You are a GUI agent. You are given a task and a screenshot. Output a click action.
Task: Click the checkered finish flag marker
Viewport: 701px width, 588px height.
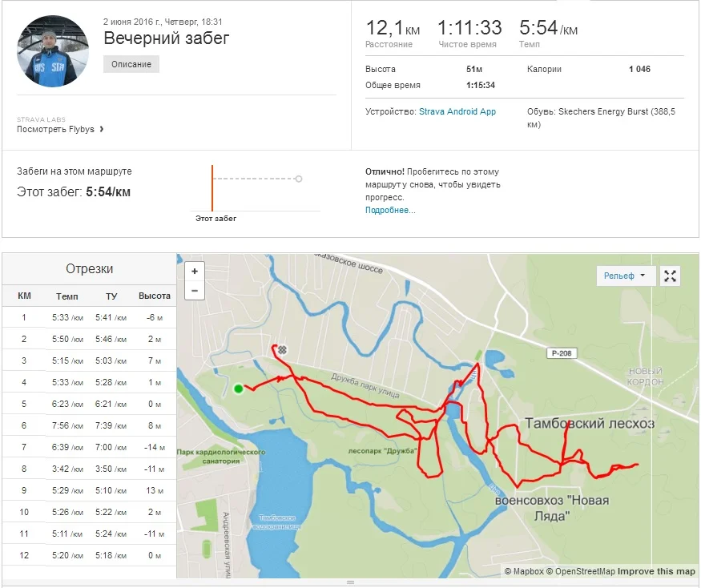click(x=282, y=350)
